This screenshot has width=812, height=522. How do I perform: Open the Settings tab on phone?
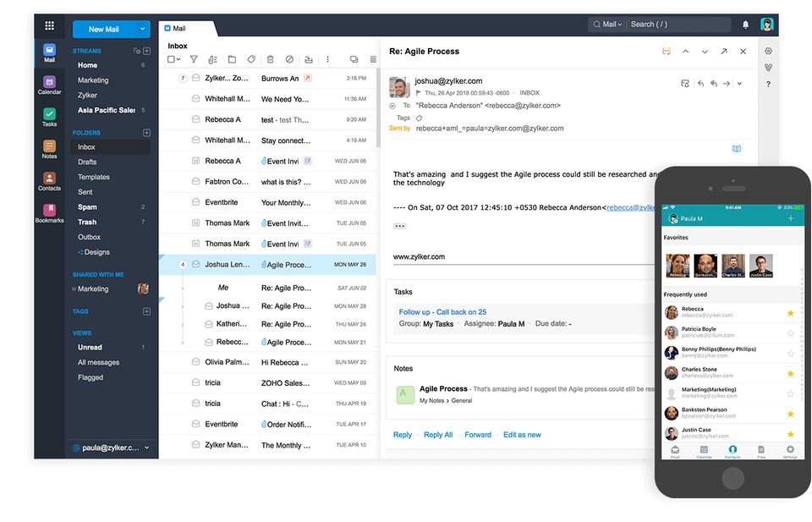tap(790, 451)
